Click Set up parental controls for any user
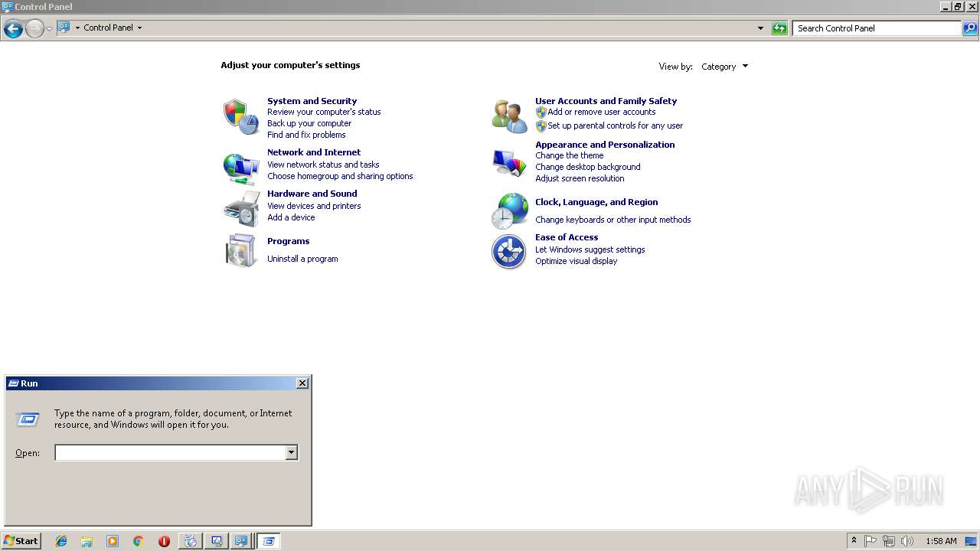The width and height of the screenshot is (980, 551). coord(615,126)
